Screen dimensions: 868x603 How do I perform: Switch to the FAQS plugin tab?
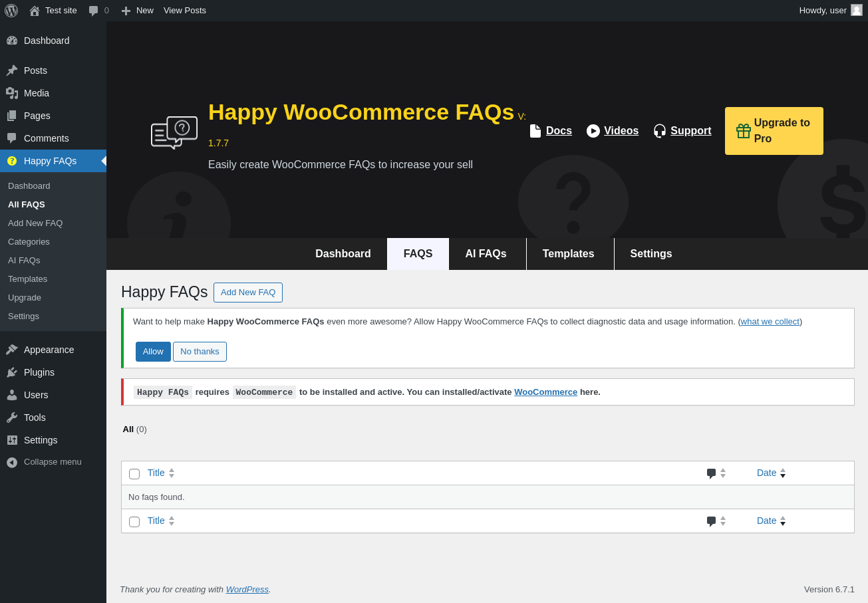(x=418, y=254)
